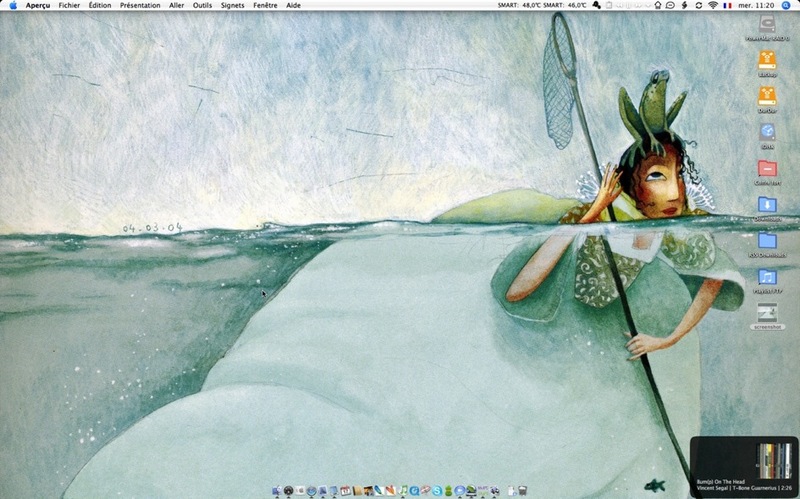Open Address Book in the Dock

357,490
